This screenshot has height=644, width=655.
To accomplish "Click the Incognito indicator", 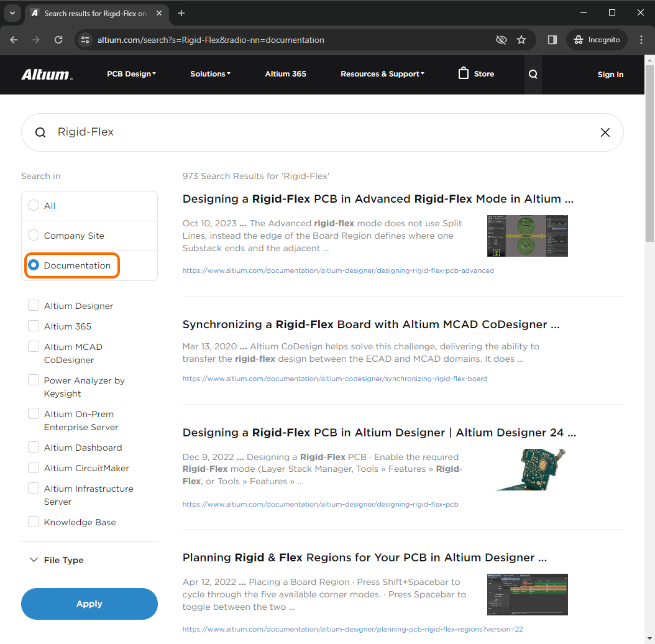I will (597, 40).
